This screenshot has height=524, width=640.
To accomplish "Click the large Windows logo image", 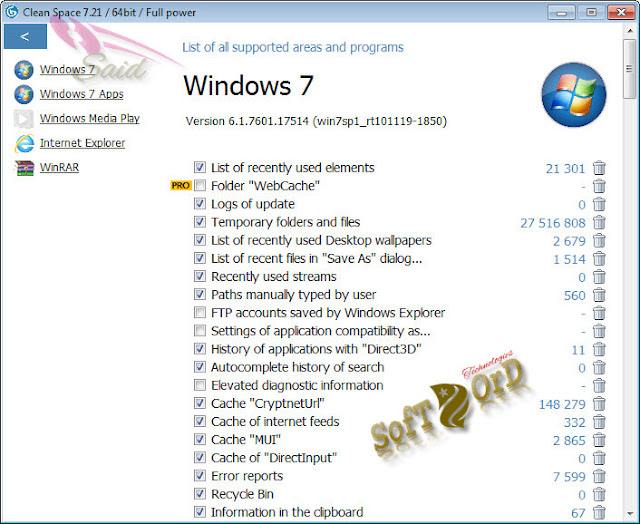I will 574,95.
